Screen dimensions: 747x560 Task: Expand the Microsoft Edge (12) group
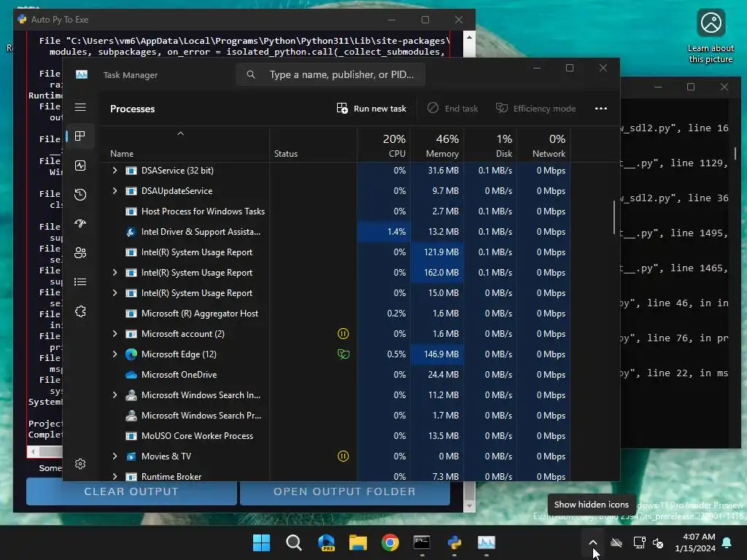(115, 354)
